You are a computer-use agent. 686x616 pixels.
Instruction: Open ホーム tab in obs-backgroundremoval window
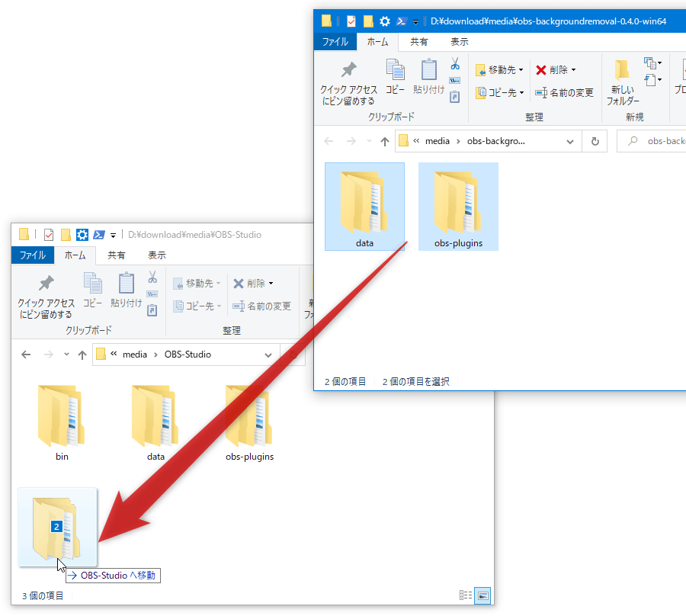point(377,42)
